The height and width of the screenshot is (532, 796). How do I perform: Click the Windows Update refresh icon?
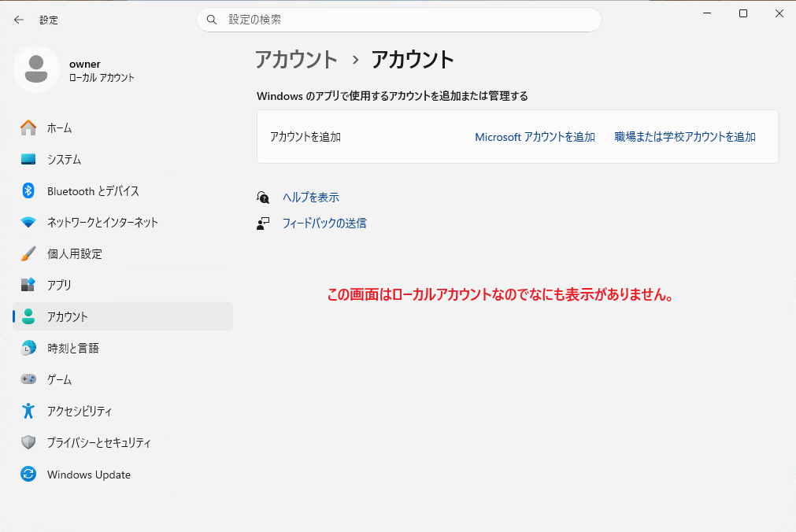click(x=28, y=474)
